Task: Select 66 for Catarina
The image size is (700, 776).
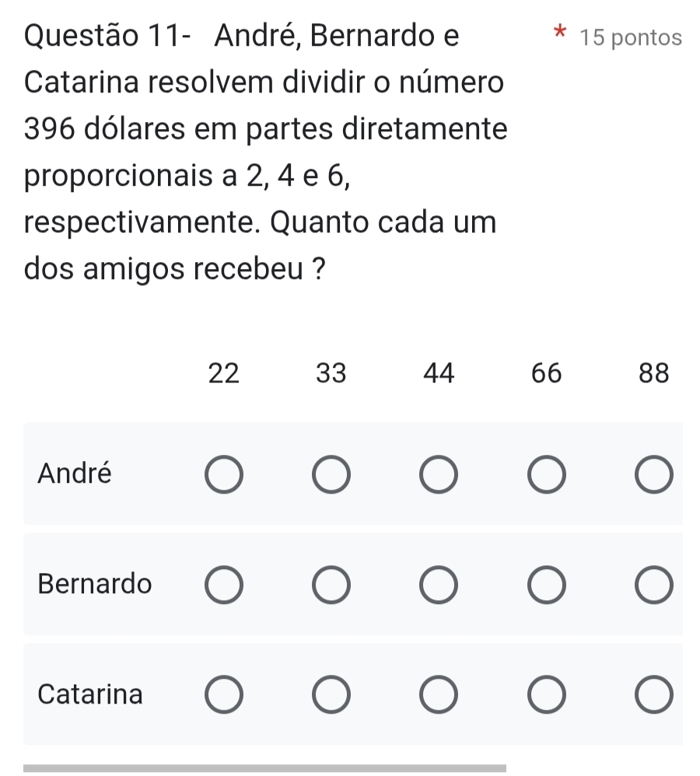Action: click(545, 696)
